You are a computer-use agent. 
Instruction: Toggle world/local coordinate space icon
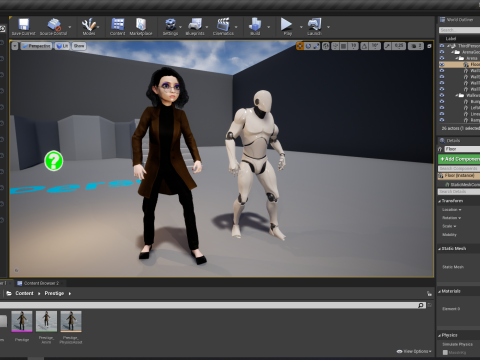(326, 46)
